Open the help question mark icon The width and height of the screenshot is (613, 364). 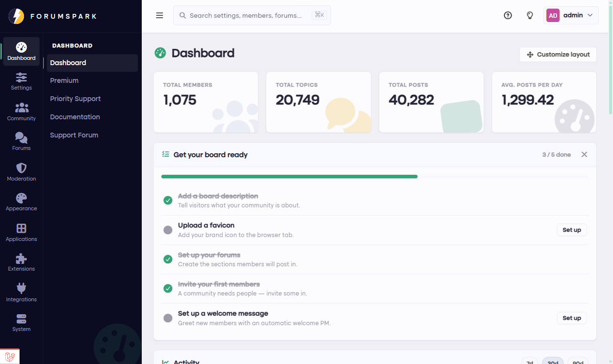pyautogui.click(x=508, y=15)
